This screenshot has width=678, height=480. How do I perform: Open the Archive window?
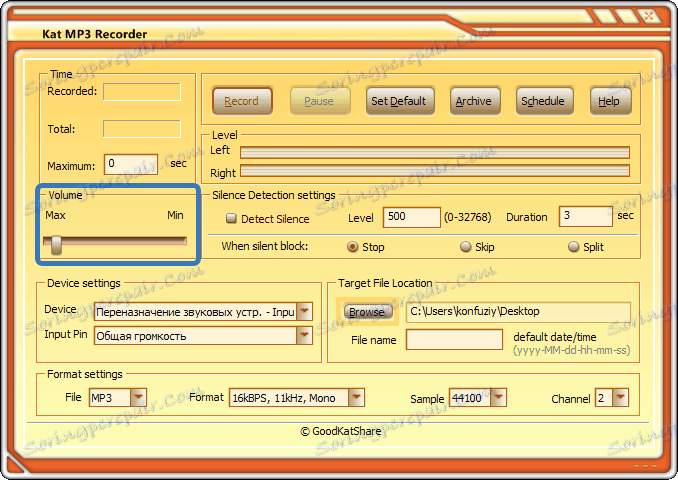click(x=475, y=101)
